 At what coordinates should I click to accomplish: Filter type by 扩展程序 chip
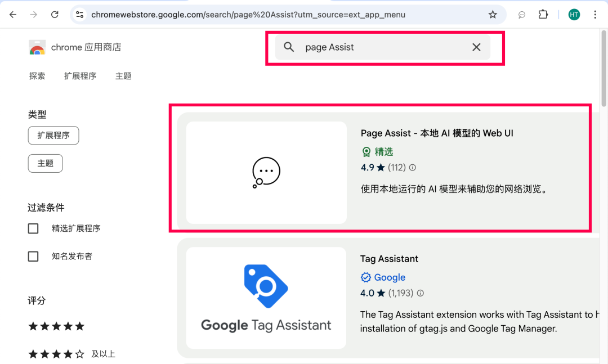click(x=53, y=135)
